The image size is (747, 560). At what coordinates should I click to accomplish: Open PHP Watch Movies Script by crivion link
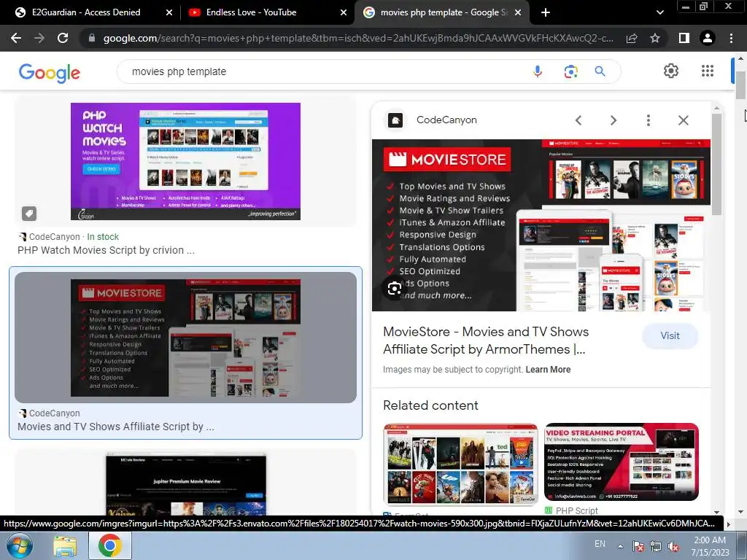[x=106, y=251]
